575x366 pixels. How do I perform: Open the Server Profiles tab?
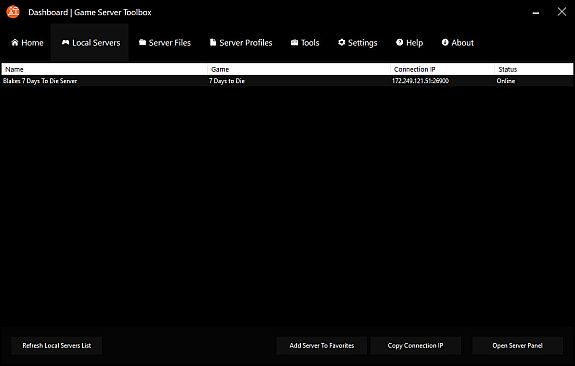click(241, 43)
